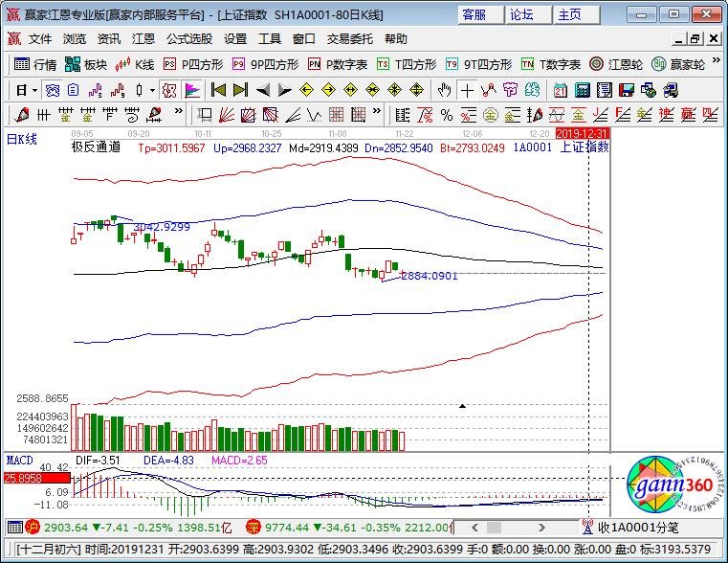This screenshot has height=563, width=728.
Task: Open the T数字表 tool
Action: click(x=551, y=64)
